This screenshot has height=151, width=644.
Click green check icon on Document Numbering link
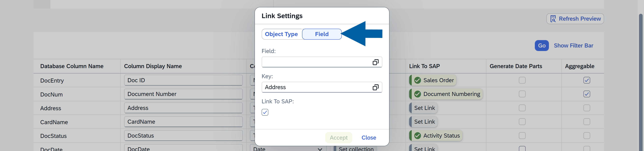417,94
